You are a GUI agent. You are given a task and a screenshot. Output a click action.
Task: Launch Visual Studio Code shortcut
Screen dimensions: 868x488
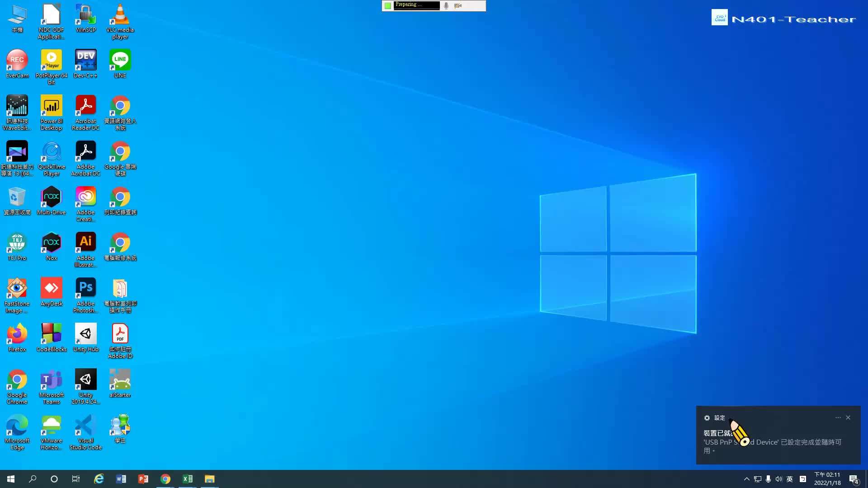point(85,432)
